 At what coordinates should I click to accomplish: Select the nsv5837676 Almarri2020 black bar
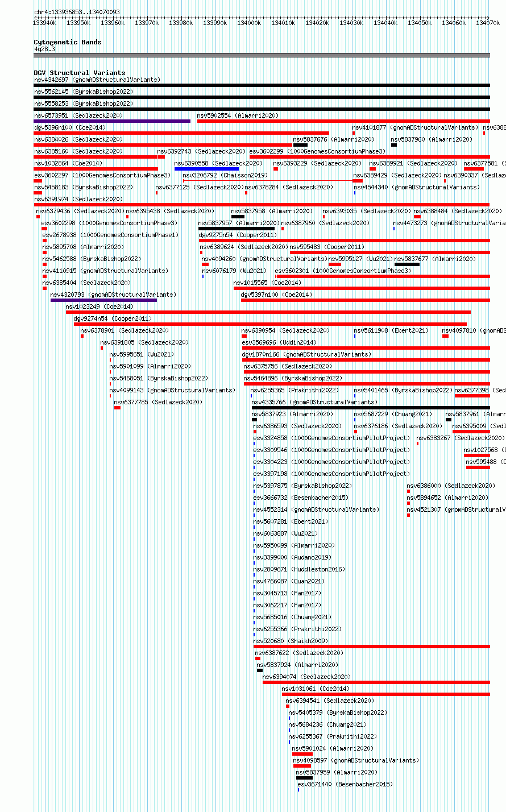[x=300, y=145]
